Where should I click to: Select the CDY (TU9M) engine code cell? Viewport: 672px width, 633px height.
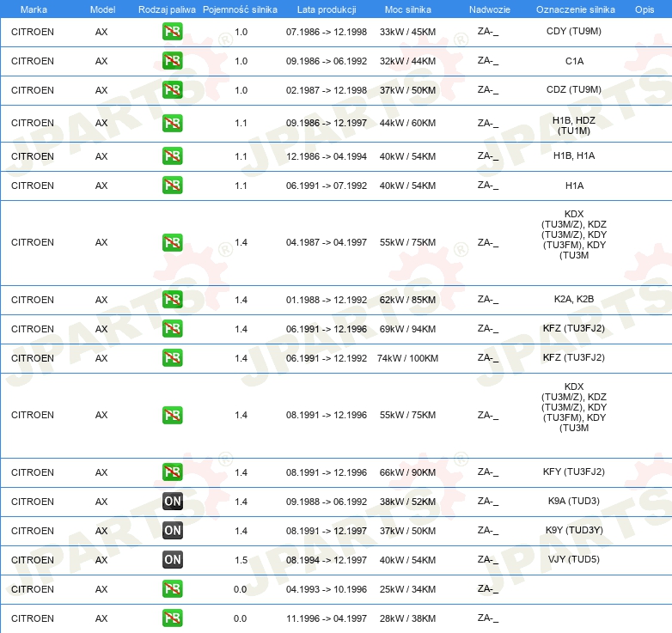pyautogui.click(x=573, y=32)
